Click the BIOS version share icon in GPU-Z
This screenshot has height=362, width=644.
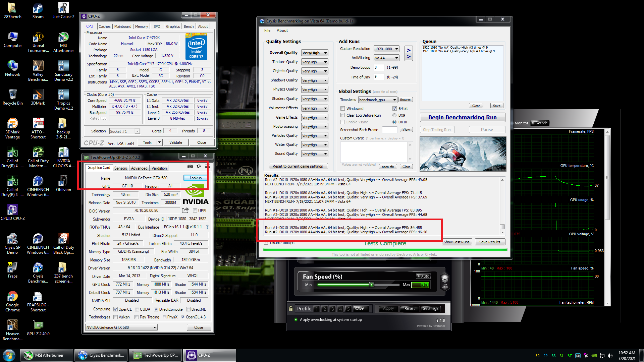185,210
